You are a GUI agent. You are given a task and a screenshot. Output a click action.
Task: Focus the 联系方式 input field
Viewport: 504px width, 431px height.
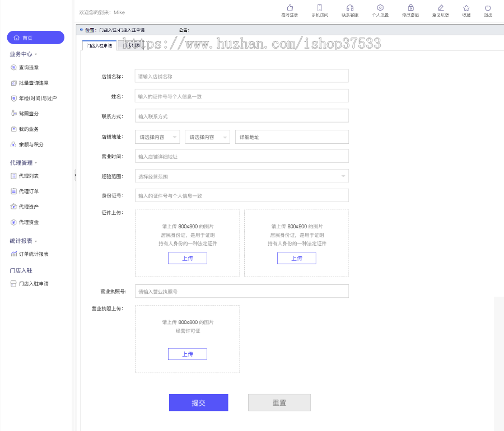(242, 116)
